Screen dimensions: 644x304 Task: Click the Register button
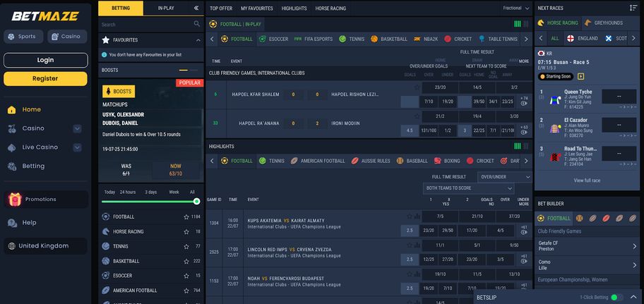click(46, 79)
